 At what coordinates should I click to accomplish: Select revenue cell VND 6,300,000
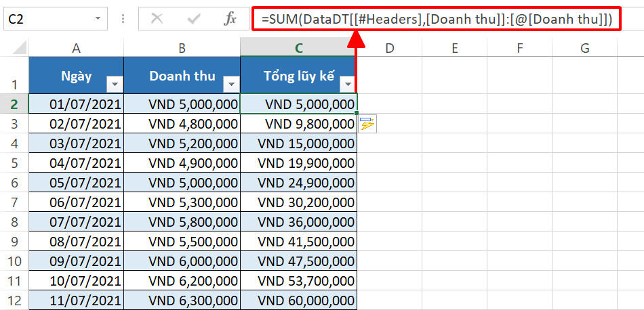coord(182,300)
